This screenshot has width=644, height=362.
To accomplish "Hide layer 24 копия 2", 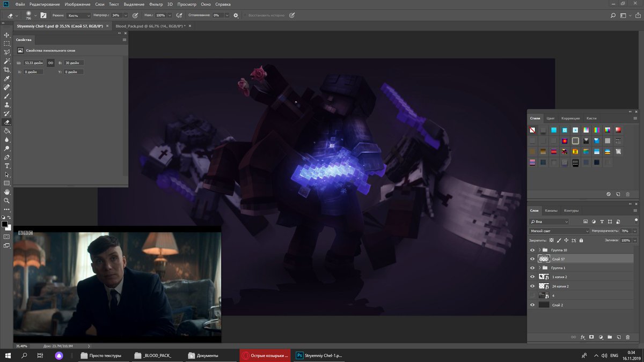I will [x=532, y=286].
